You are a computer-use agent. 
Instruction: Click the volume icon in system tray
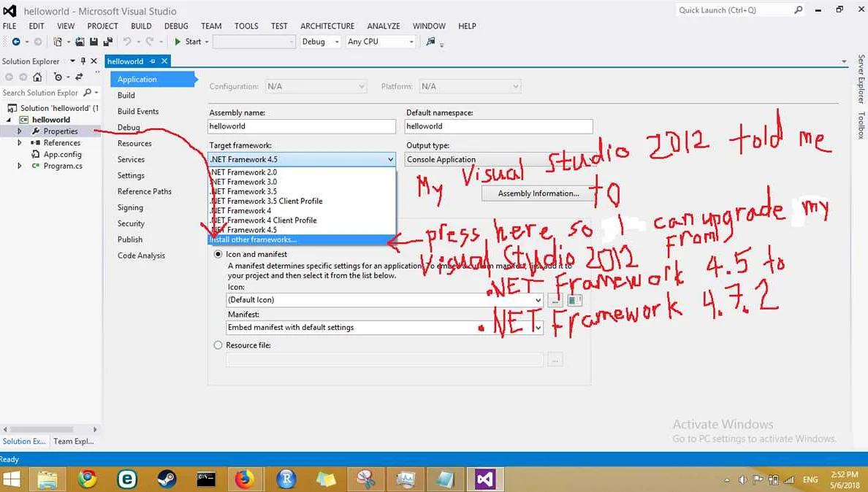(x=743, y=480)
